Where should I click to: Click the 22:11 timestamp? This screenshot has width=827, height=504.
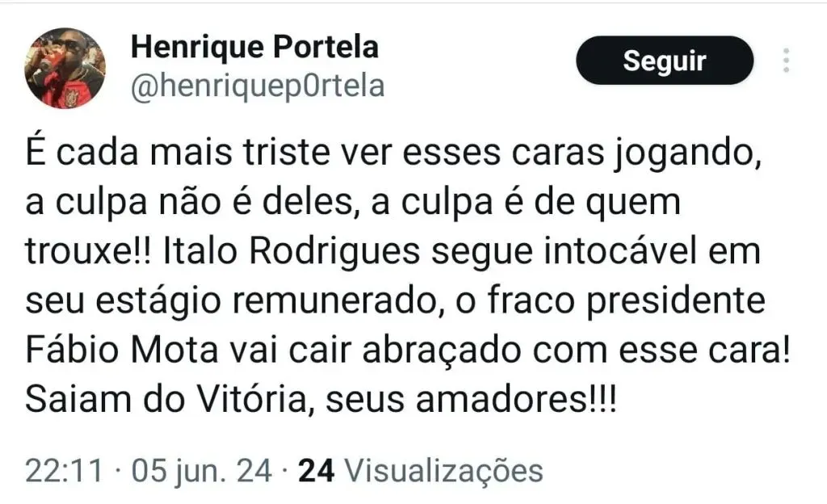pos(64,471)
